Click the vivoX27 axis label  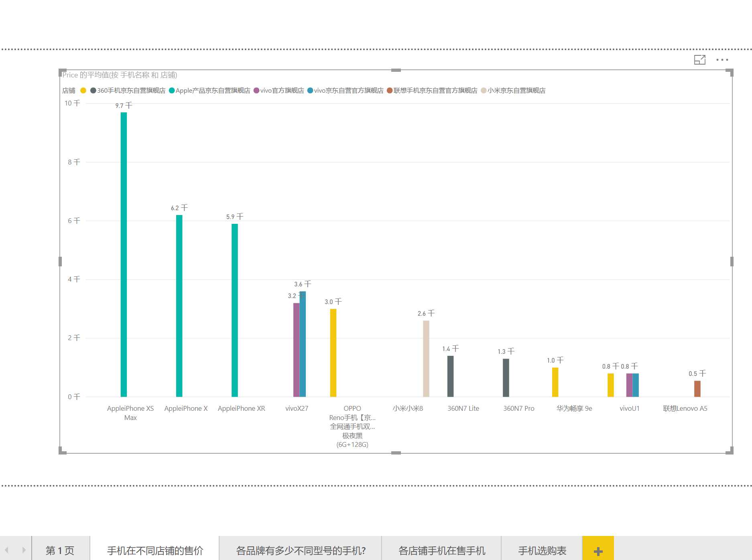pyautogui.click(x=297, y=408)
